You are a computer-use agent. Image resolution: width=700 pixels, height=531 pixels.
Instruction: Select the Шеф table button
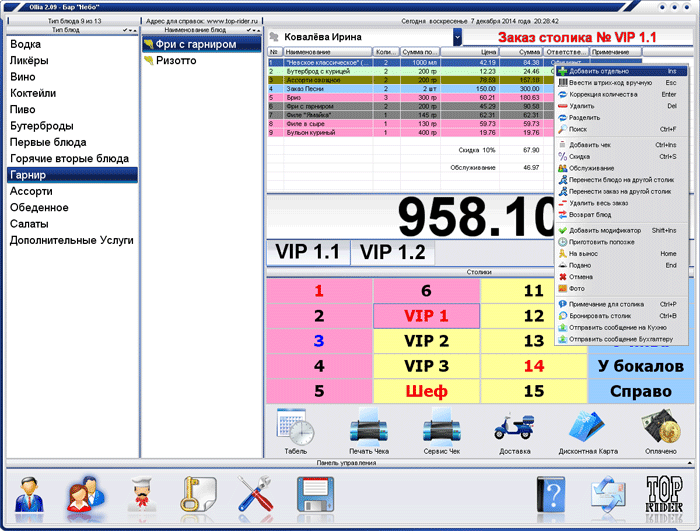point(426,391)
